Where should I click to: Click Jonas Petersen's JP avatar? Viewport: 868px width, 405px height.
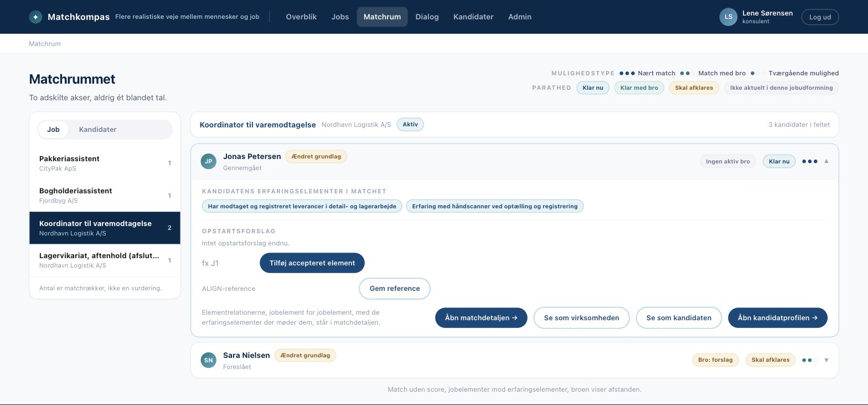click(209, 161)
